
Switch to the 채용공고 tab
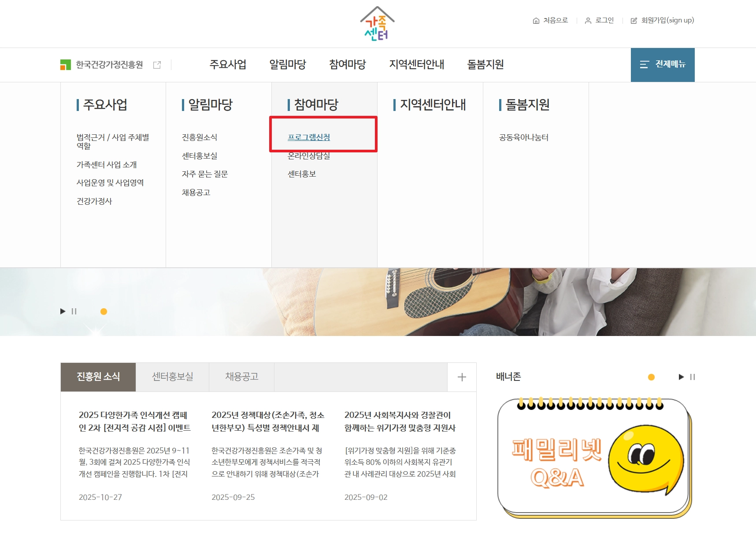(241, 377)
